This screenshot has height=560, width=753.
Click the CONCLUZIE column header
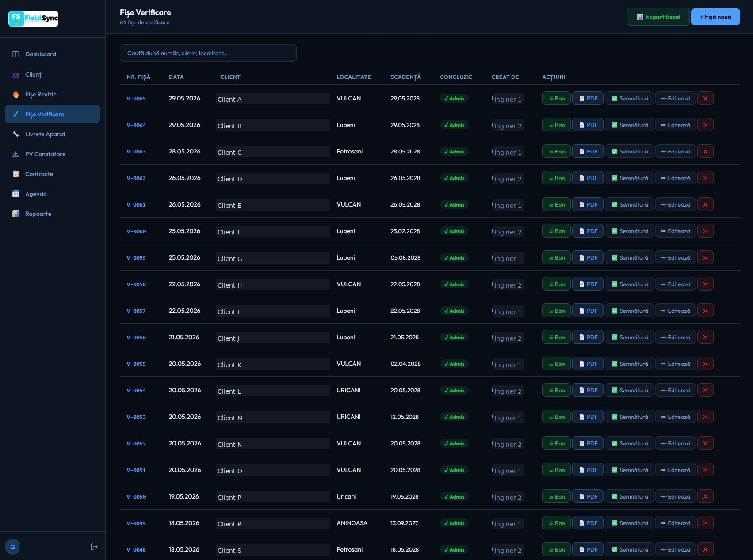coord(456,77)
